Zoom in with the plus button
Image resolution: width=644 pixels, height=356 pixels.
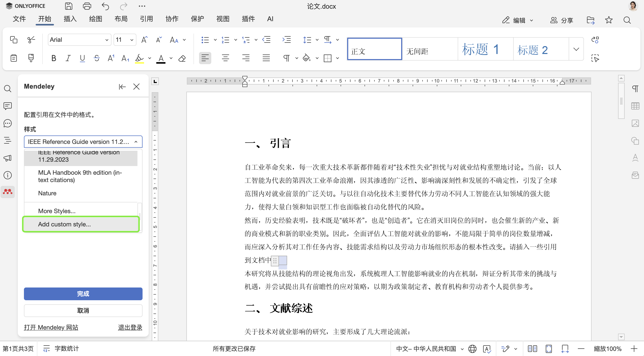pyautogui.click(x=634, y=349)
